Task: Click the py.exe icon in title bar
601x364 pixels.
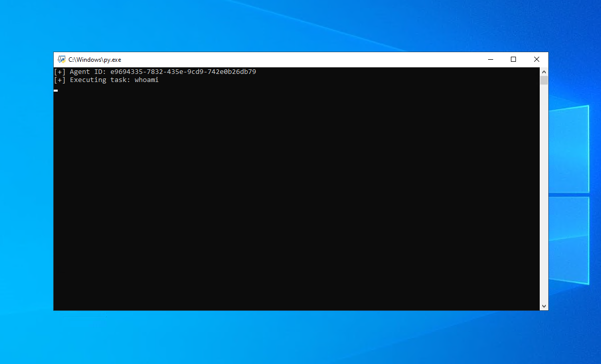Action: point(61,59)
